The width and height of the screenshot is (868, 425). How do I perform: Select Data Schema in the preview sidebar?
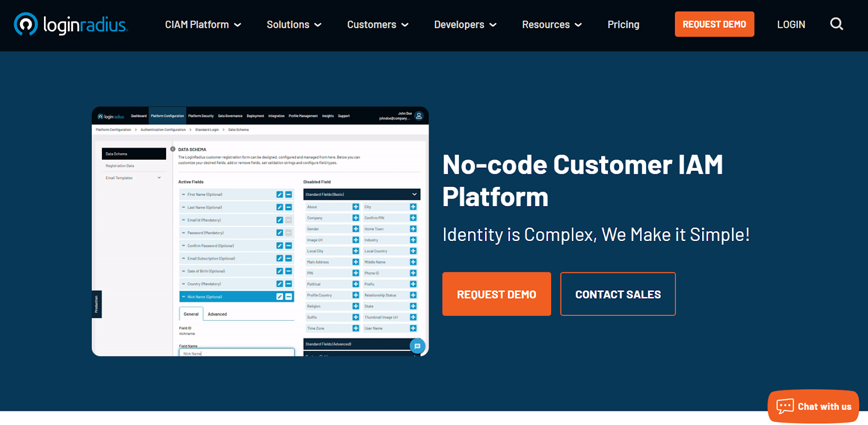(x=133, y=154)
